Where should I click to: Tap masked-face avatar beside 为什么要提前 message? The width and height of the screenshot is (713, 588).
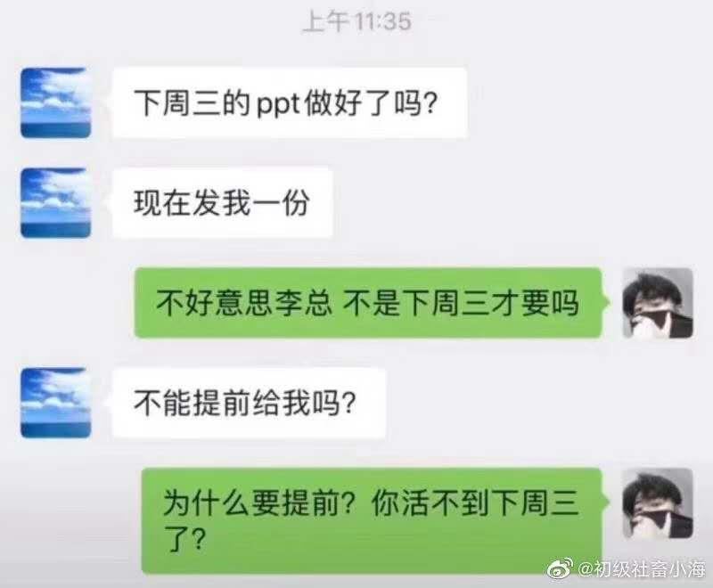point(658,503)
